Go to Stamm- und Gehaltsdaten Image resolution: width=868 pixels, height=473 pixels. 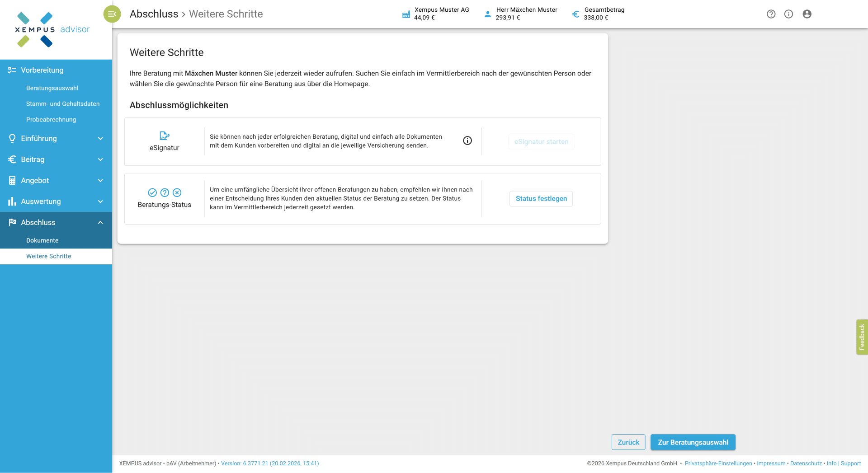[x=63, y=104]
